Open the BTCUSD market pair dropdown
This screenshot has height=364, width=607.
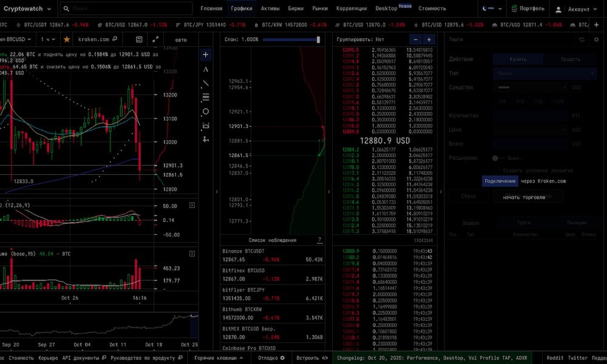[16, 39]
